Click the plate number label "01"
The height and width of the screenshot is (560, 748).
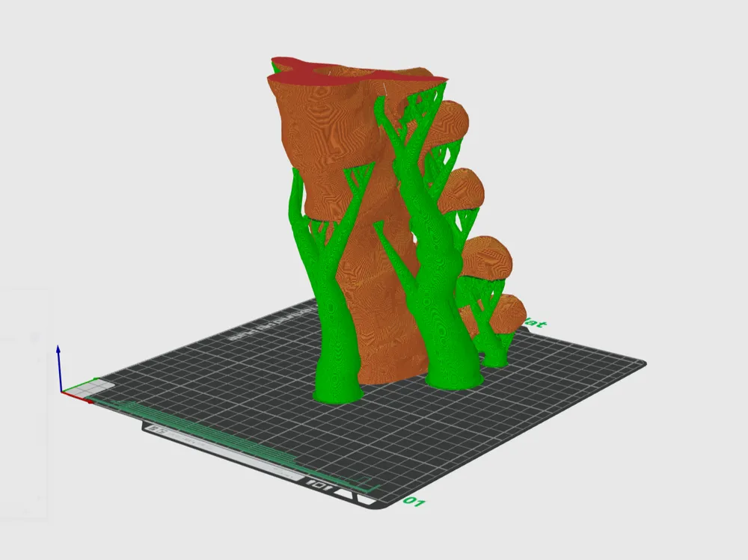point(414,502)
